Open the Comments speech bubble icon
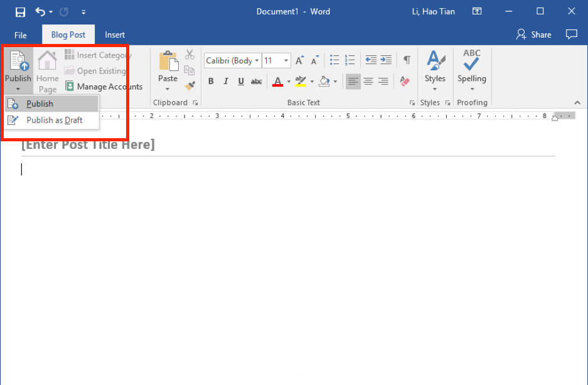This screenshot has height=385, width=588. point(572,35)
